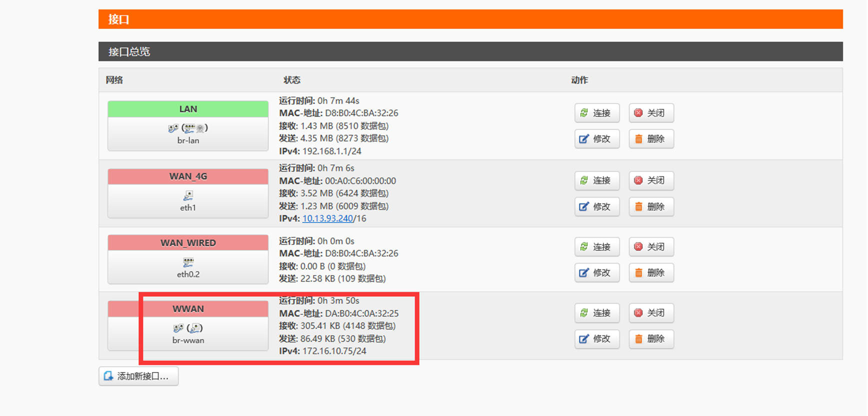
Task: Close the WWAN interface with 关闭
Action: pos(650,313)
